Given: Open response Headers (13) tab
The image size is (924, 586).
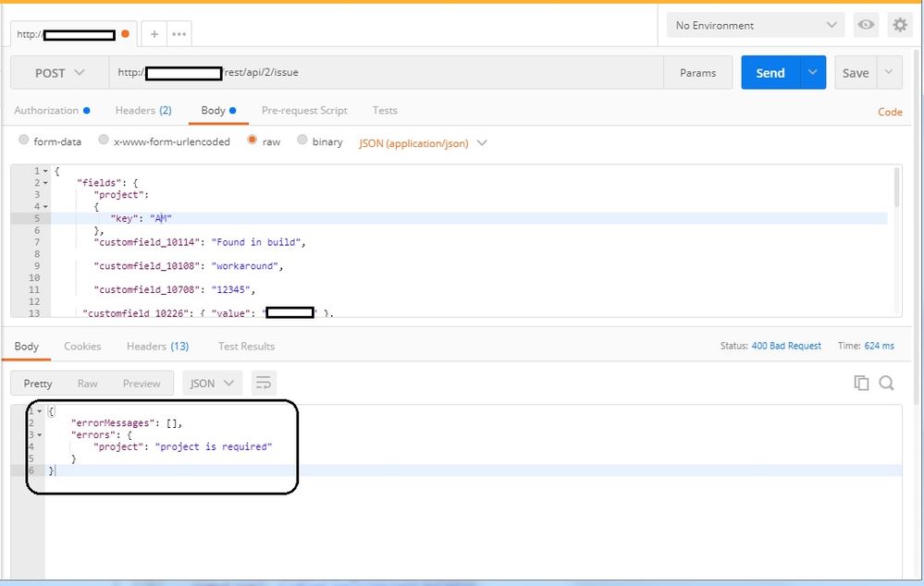Looking at the screenshot, I should tap(157, 347).
